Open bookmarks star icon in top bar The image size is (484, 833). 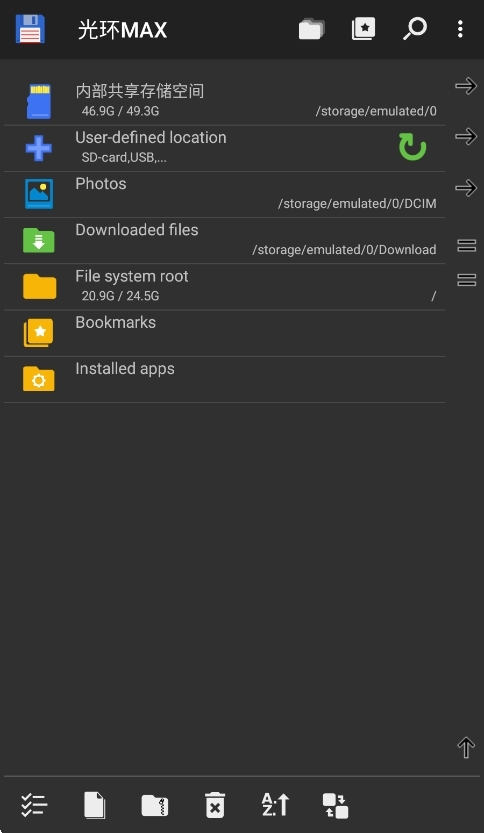pos(363,29)
